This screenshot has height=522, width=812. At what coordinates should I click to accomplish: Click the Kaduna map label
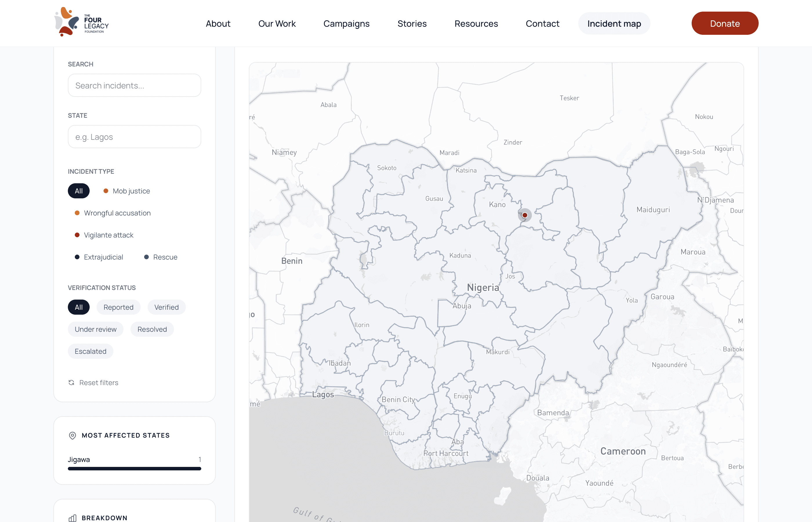(460, 255)
